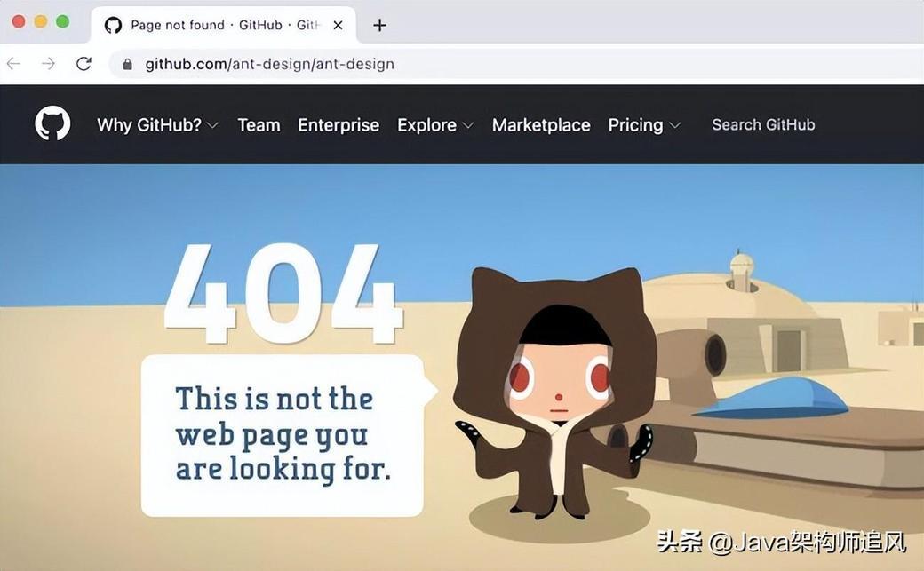Click the GitHub favicon on the tab

tap(113, 25)
